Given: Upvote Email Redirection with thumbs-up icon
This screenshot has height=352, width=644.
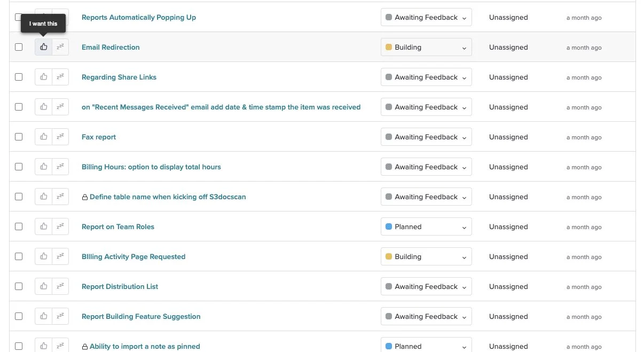Looking at the screenshot, I should [44, 47].
